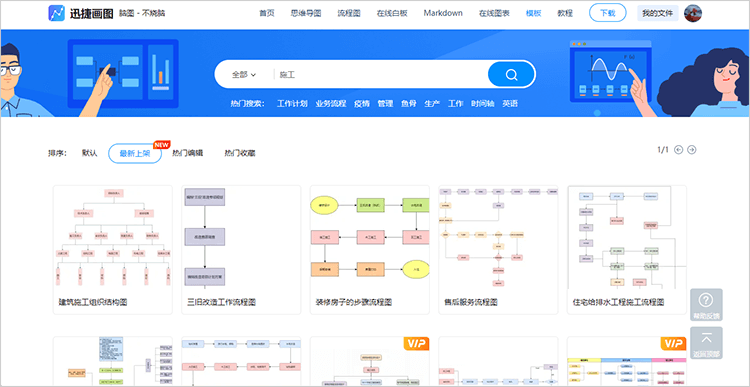Click the 三旧改造工作流程图 title text
This screenshot has width=750, height=387.
pos(221,302)
